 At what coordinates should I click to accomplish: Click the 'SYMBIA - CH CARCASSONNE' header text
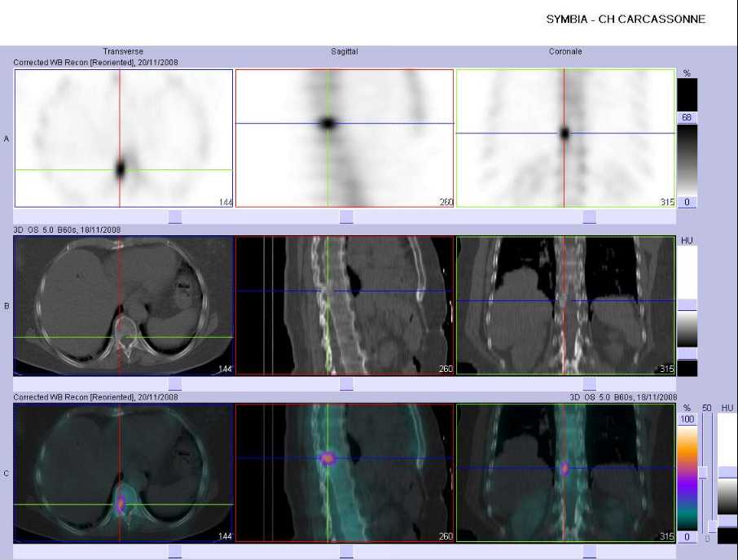tap(626, 20)
